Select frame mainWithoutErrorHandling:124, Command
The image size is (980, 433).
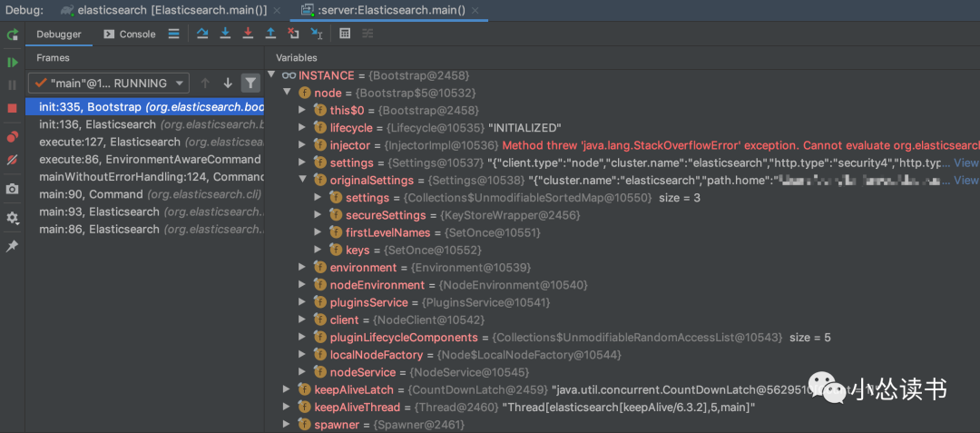pos(145,177)
